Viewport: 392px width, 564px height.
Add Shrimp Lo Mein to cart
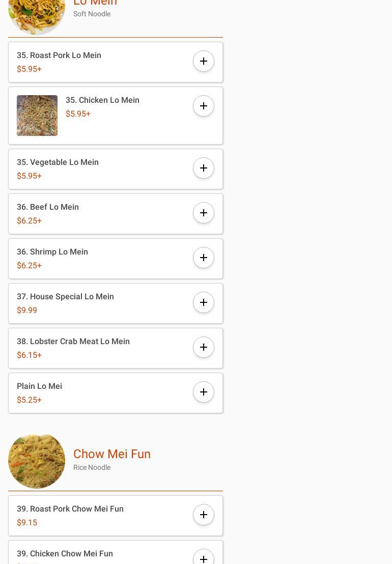pyautogui.click(x=204, y=258)
